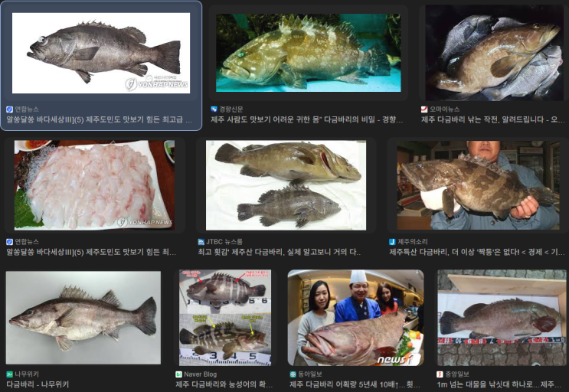Click the 나무위키 source favicon

coord(9,374)
